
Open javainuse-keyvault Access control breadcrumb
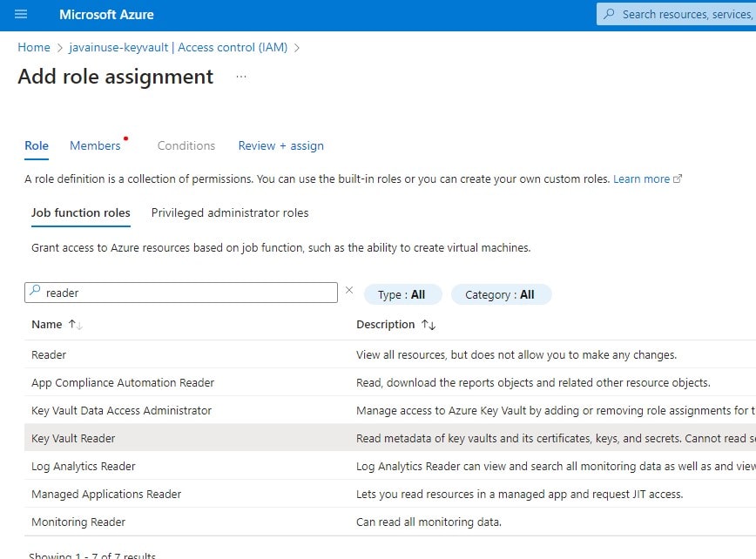pyautogui.click(x=178, y=47)
